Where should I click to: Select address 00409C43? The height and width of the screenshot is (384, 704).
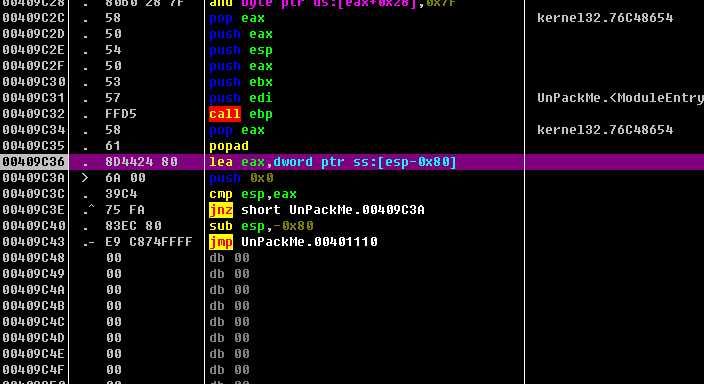pyautogui.click(x=34, y=242)
